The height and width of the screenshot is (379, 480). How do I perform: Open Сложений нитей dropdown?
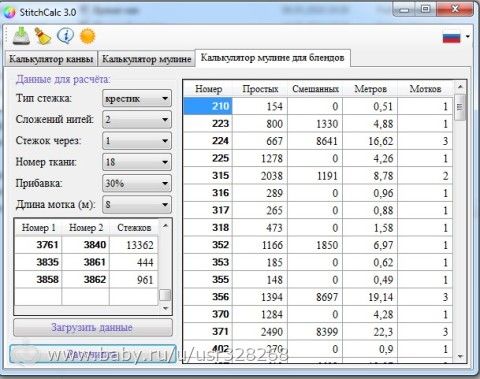tap(137, 119)
